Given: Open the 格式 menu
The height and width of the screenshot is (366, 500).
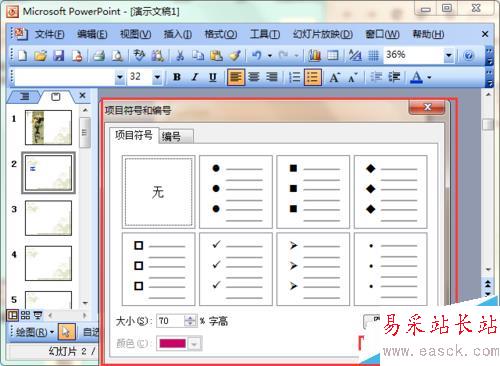Looking at the screenshot, I should click(x=220, y=34).
